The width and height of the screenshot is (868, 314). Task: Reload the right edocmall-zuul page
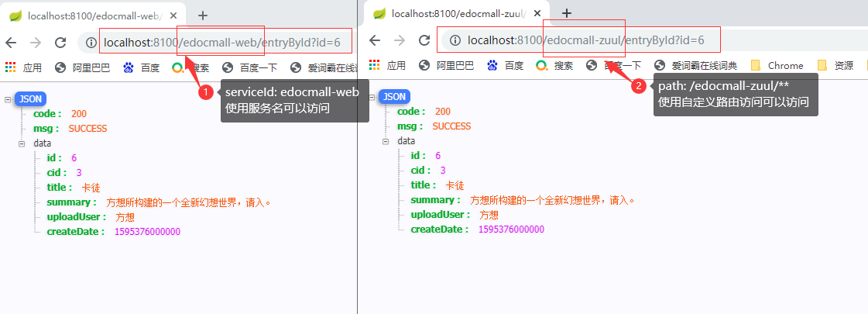424,40
